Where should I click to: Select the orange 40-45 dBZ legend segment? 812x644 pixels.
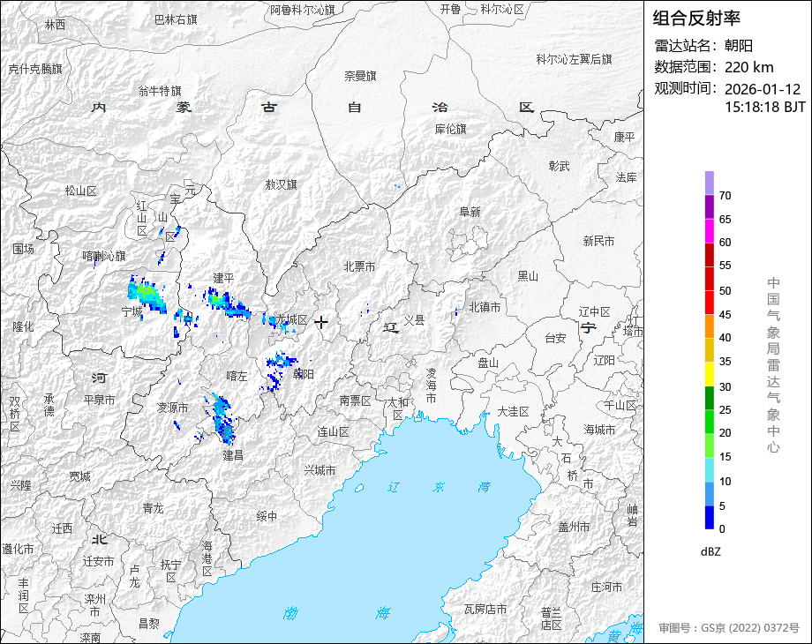click(x=710, y=326)
